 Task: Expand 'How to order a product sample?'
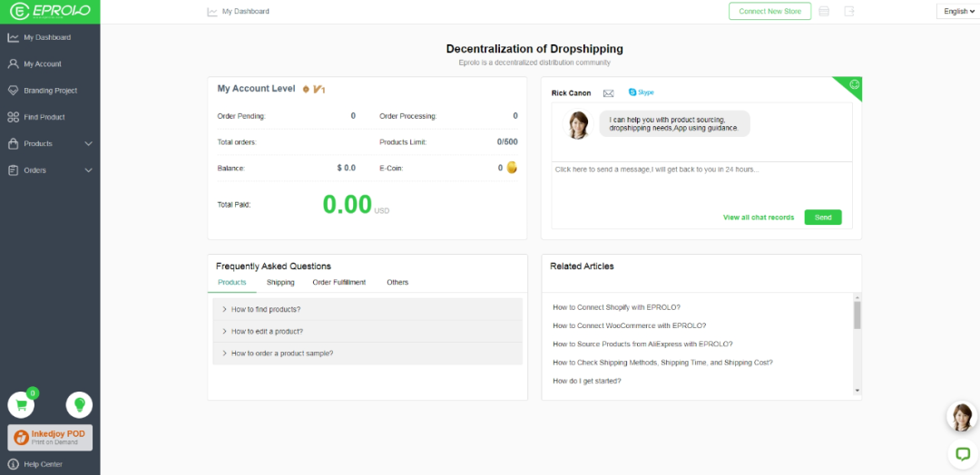pyautogui.click(x=281, y=354)
